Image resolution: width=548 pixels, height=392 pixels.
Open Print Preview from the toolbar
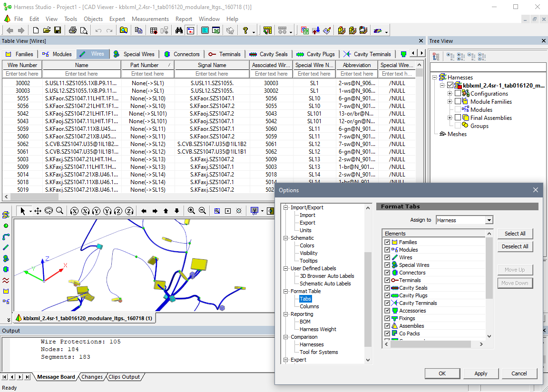[84, 30]
